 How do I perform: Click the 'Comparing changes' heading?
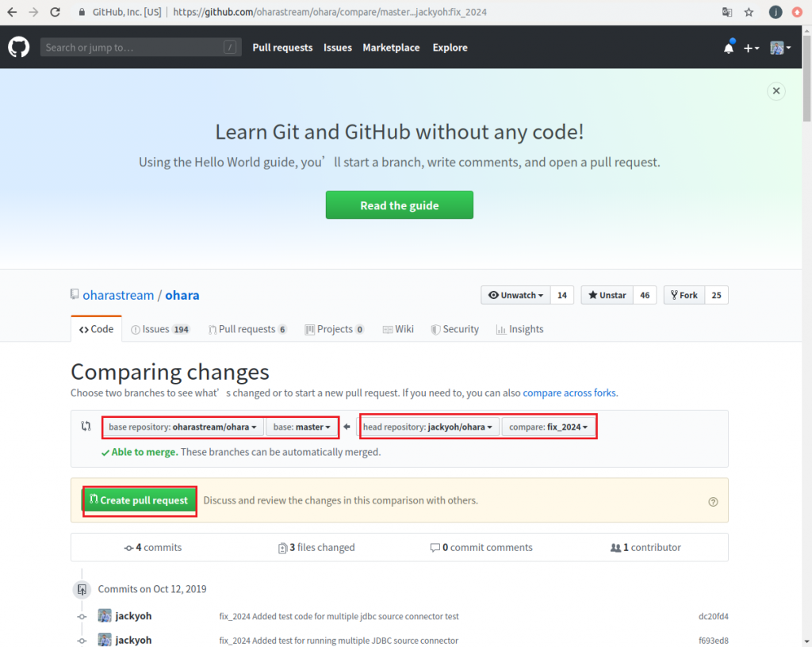click(170, 372)
